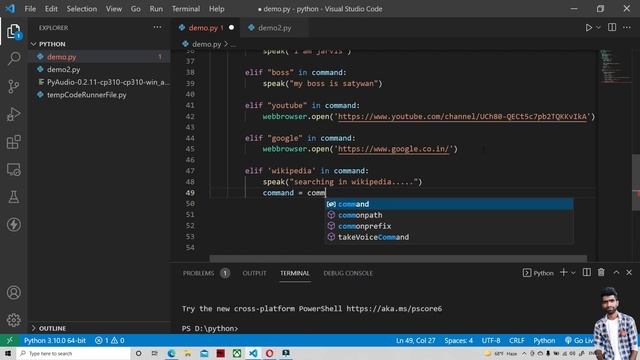Change indentation via Spaces: 4
This screenshot has width=640, height=360.
point(458,340)
